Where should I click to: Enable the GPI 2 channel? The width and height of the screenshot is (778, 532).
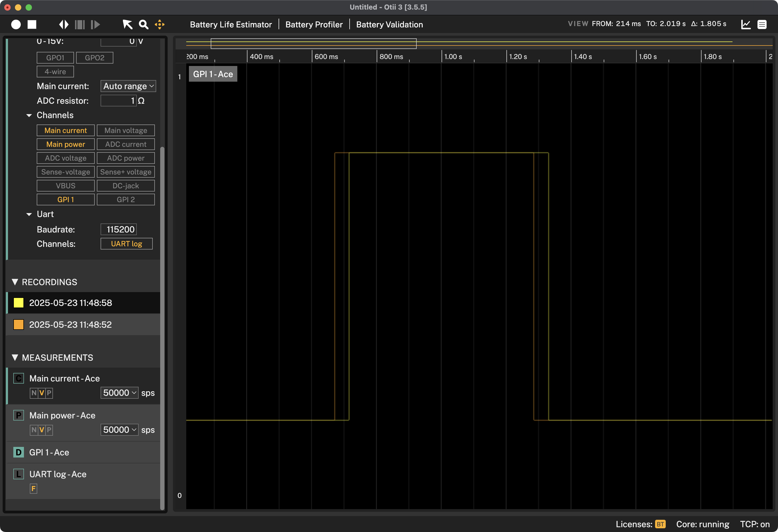coord(126,199)
